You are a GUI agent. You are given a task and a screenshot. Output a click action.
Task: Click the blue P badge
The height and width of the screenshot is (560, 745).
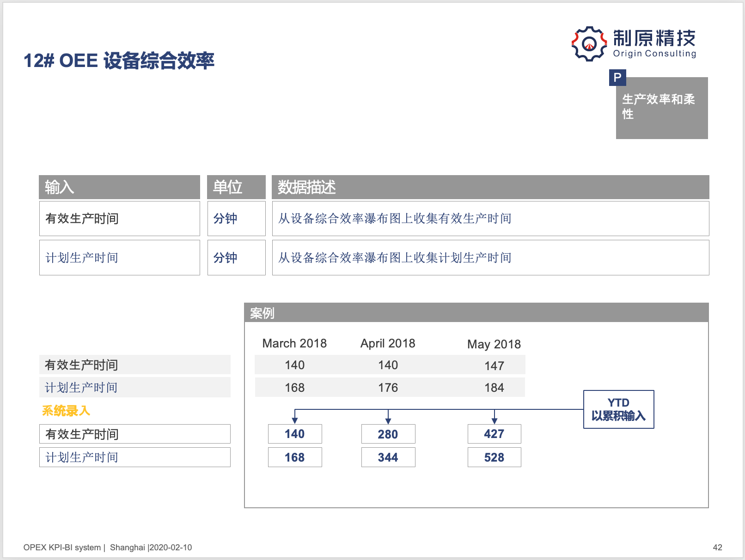click(617, 78)
